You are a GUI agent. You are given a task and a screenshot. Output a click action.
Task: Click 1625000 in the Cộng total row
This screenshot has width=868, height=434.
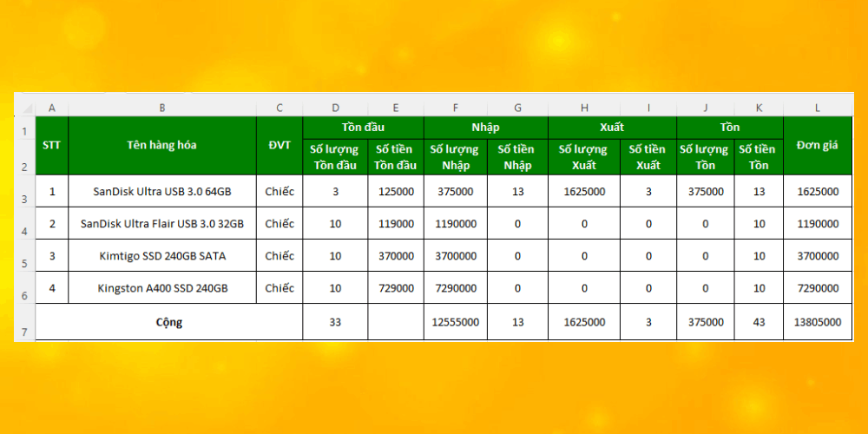pos(584,322)
